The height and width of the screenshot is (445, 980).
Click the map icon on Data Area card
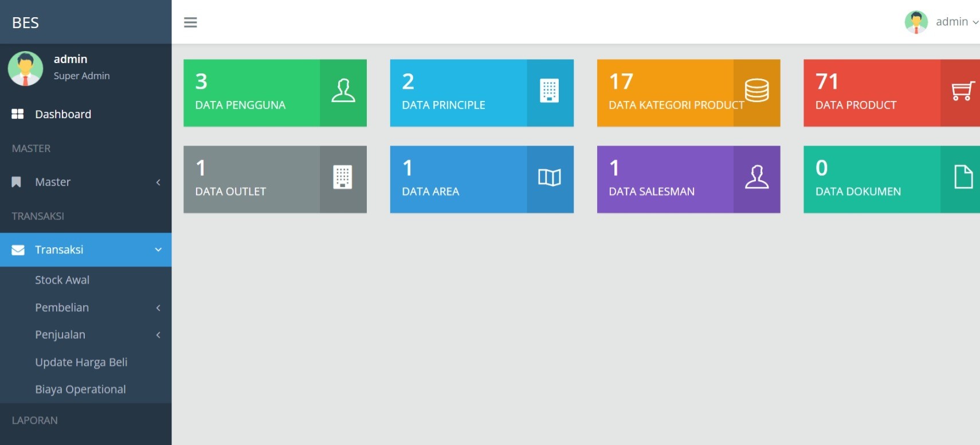click(549, 178)
